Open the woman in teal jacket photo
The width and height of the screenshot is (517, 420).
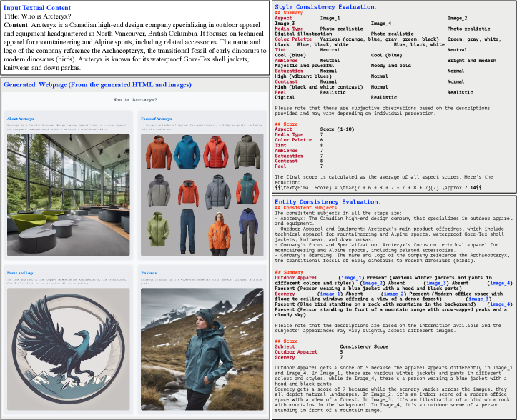[x=202, y=349]
